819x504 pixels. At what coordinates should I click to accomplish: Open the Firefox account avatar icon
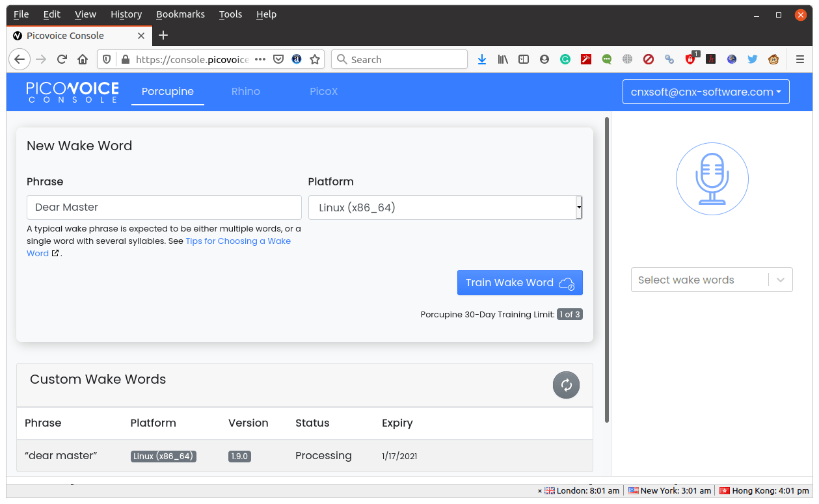click(544, 59)
